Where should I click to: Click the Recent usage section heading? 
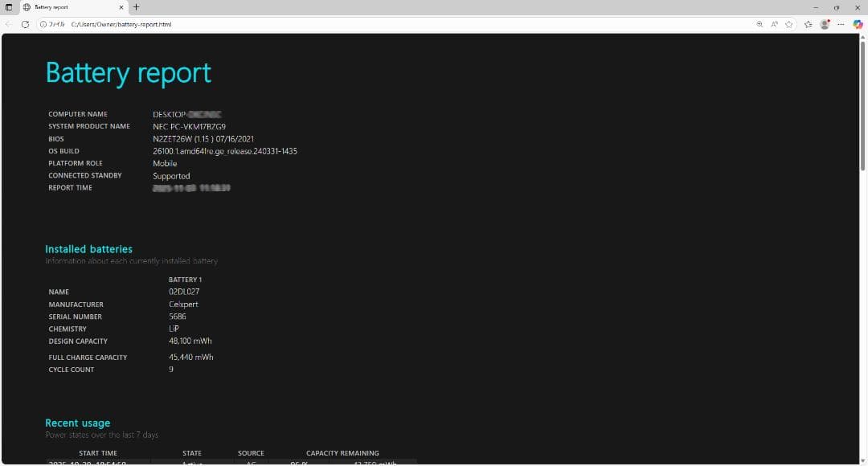77,423
